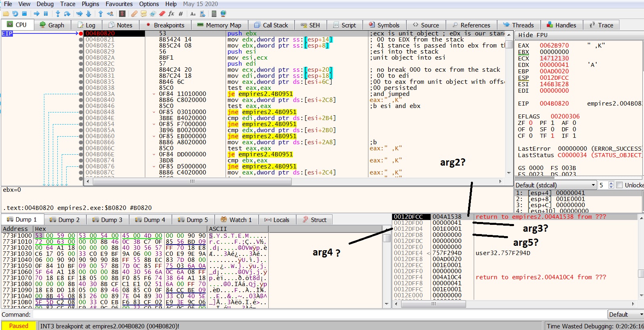The height and width of the screenshot is (330, 644).
Task: Switch to the Dump 2 tab
Action: click(64, 220)
